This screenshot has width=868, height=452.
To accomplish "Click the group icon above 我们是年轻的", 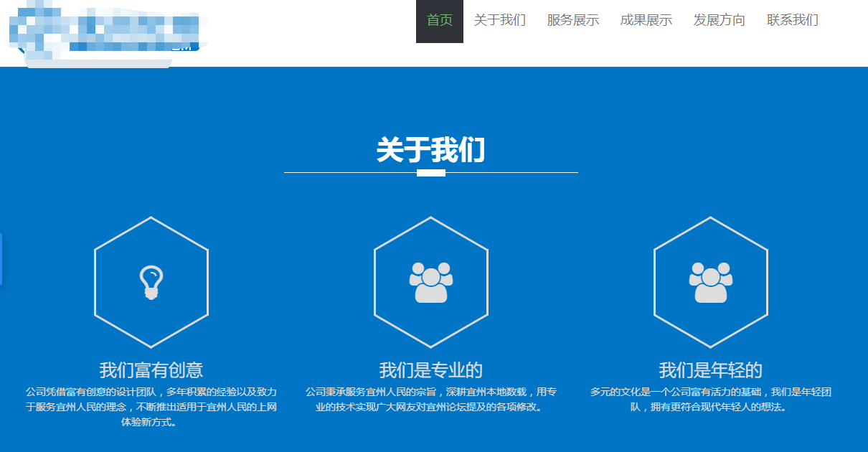I will [711, 282].
